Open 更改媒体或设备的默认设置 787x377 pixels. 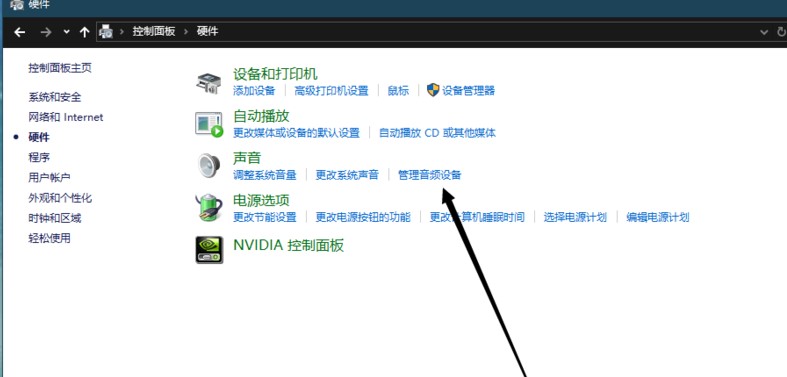[297, 133]
